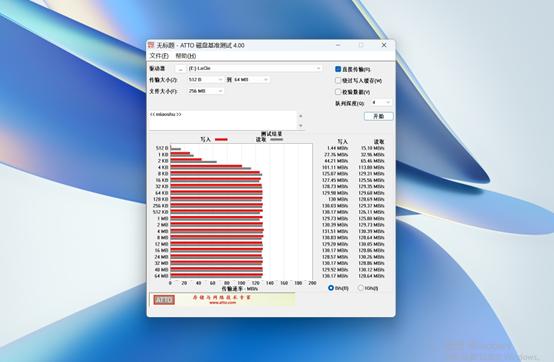Click the ATTO logo in the banner
Screen dimensions: 554x362
pos(164,300)
